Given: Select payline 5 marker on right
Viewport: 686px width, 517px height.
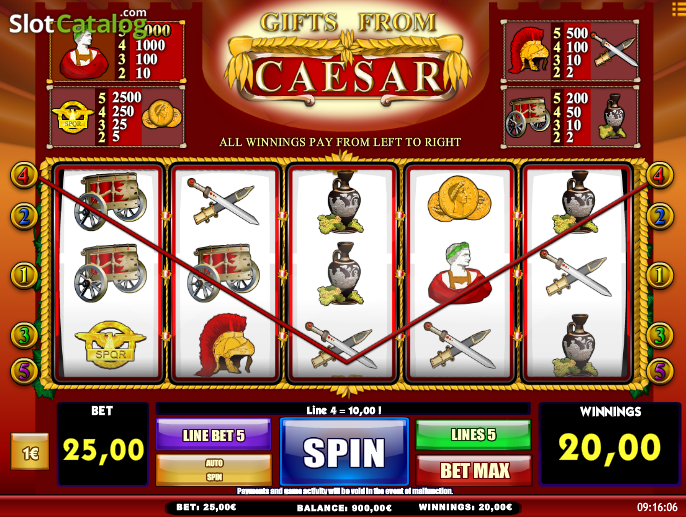Looking at the screenshot, I should coord(659,371).
